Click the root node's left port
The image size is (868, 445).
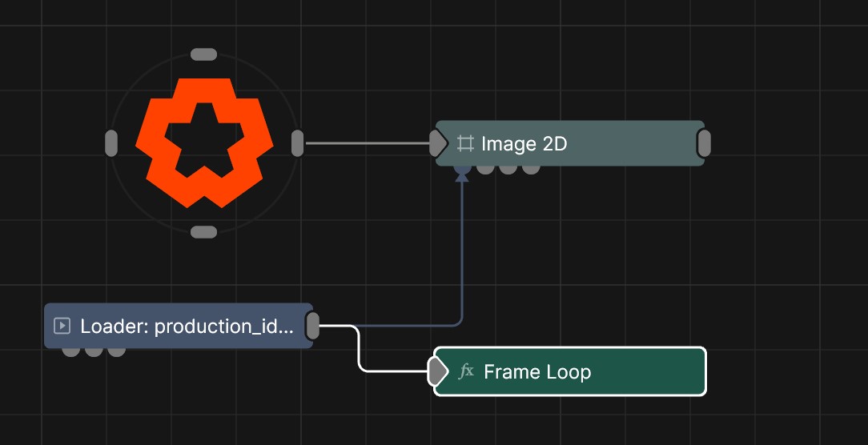tap(111, 143)
